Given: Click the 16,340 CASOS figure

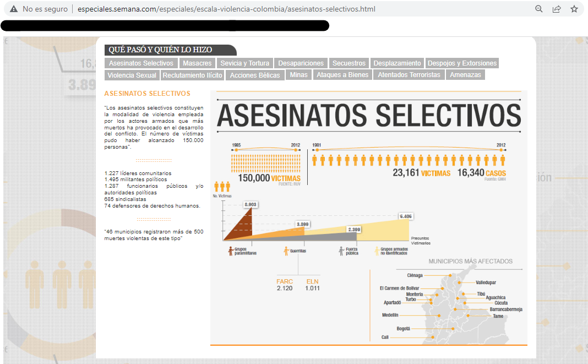Looking at the screenshot, I should (482, 173).
